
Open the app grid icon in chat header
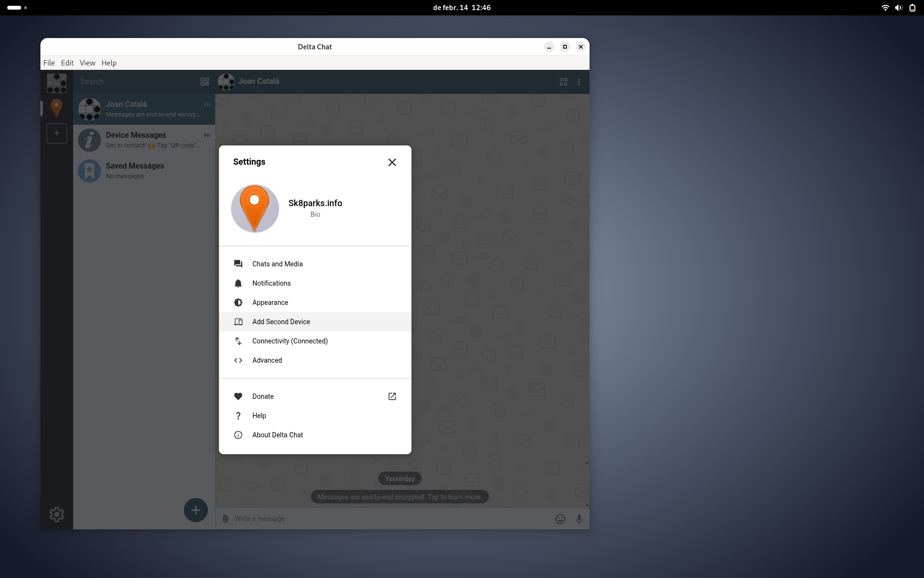coord(563,82)
